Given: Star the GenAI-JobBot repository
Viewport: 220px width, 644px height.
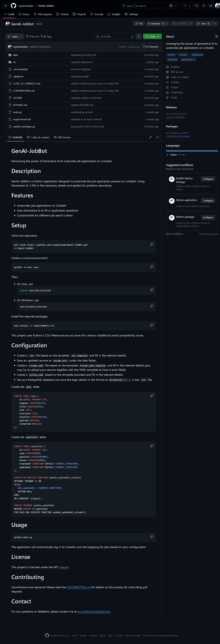Looking at the screenshot, I should [203, 24].
